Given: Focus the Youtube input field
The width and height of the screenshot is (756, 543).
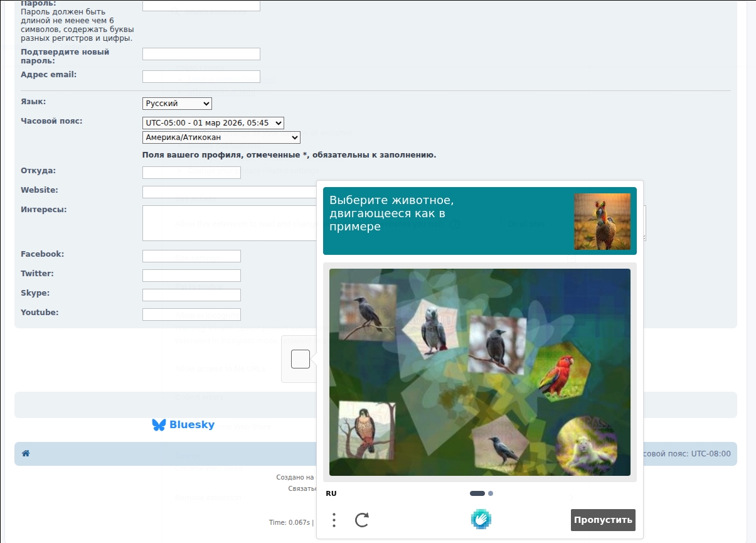Looking at the screenshot, I should 191,315.
